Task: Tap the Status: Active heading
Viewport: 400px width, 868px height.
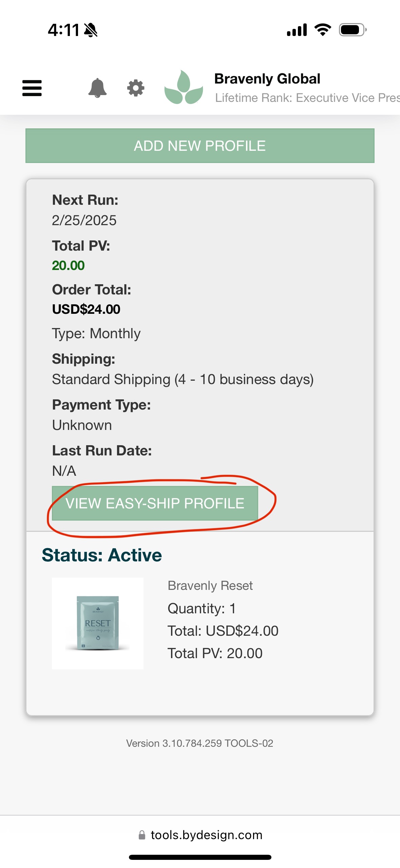Action: click(x=102, y=555)
